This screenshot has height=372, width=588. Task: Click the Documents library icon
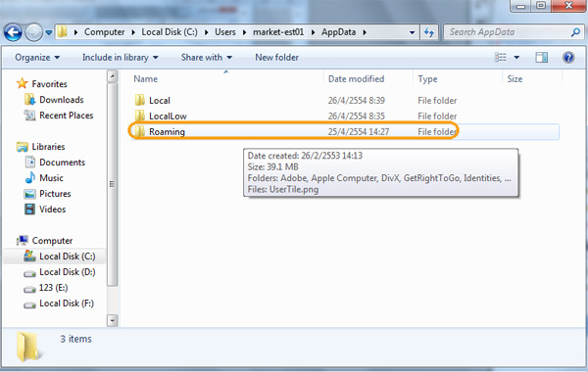point(30,163)
